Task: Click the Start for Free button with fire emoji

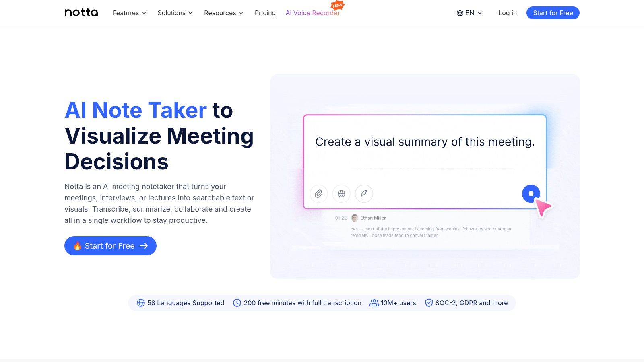Action: [110, 245]
